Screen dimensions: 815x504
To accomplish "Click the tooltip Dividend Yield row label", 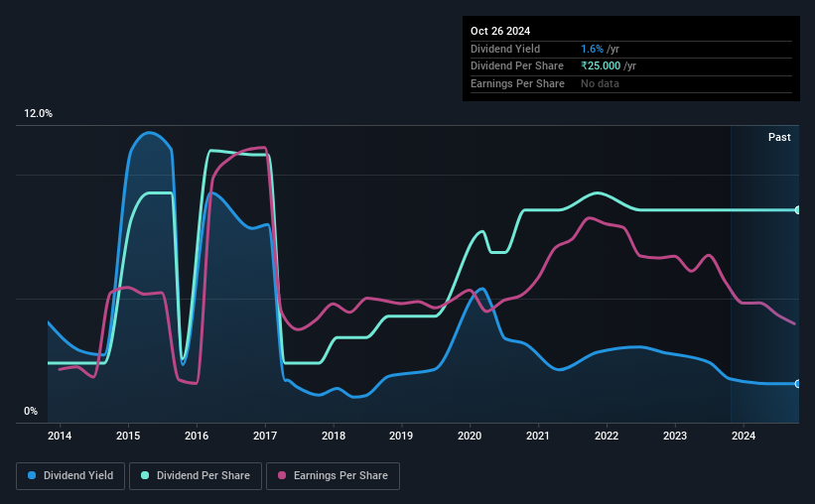I will click(x=505, y=49).
